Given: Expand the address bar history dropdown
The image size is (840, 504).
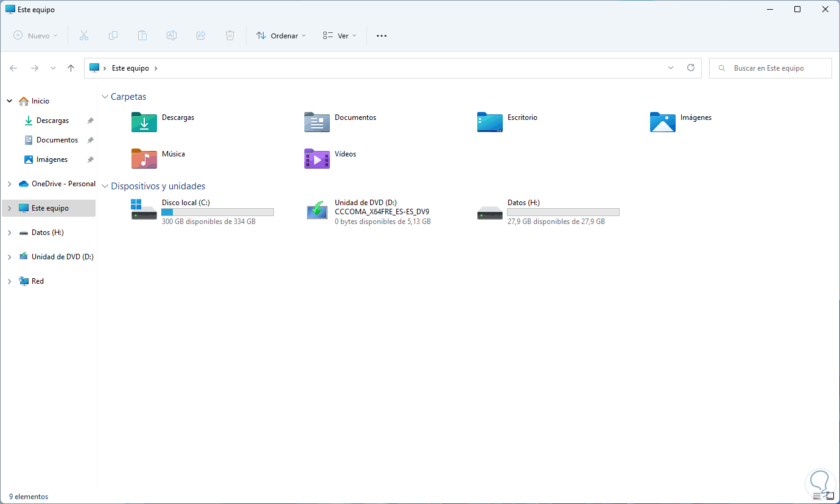Looking at the screenshot, I should (x=671, y=68).
